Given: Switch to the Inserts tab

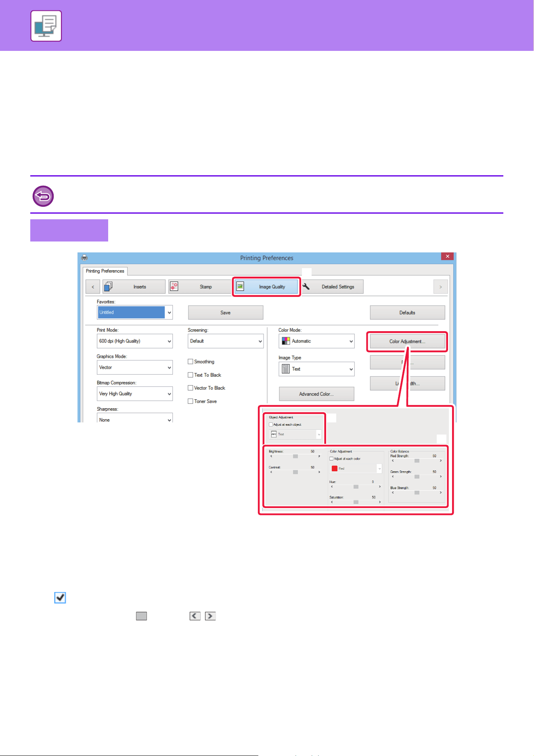Looking at the screenshot, I should [134, 286].
